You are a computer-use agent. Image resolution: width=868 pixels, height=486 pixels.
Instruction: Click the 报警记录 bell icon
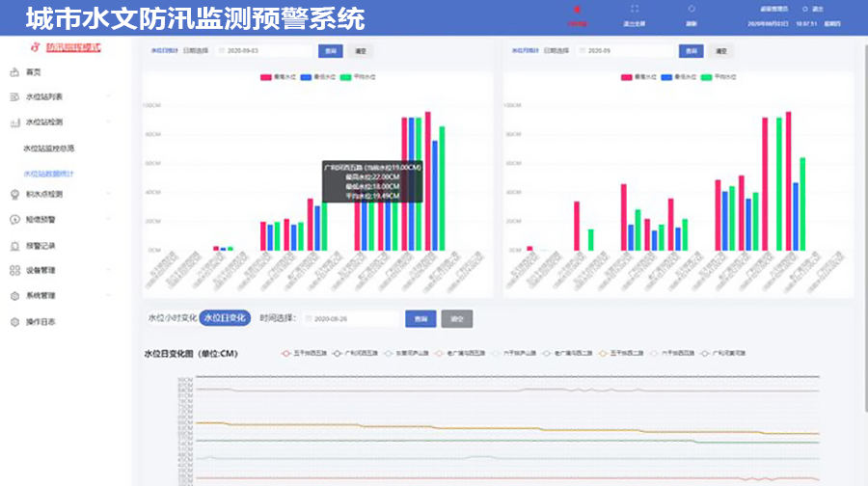tap(14, 245)
